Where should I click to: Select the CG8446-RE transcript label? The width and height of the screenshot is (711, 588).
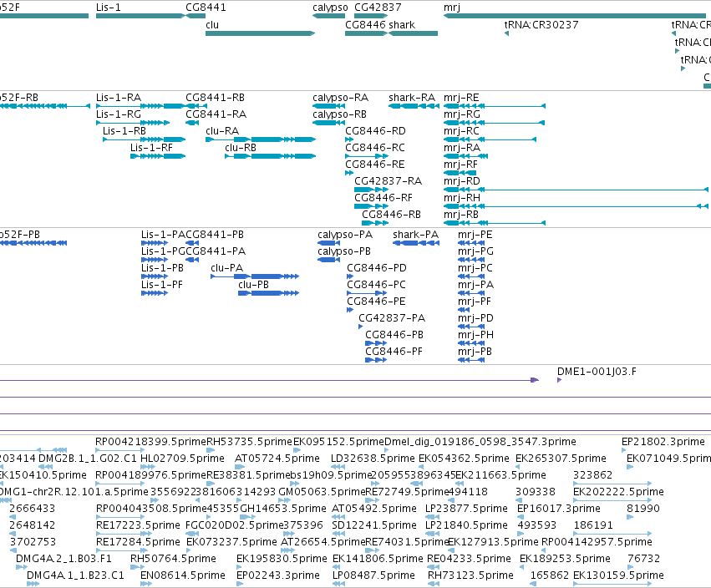[374, 165]
